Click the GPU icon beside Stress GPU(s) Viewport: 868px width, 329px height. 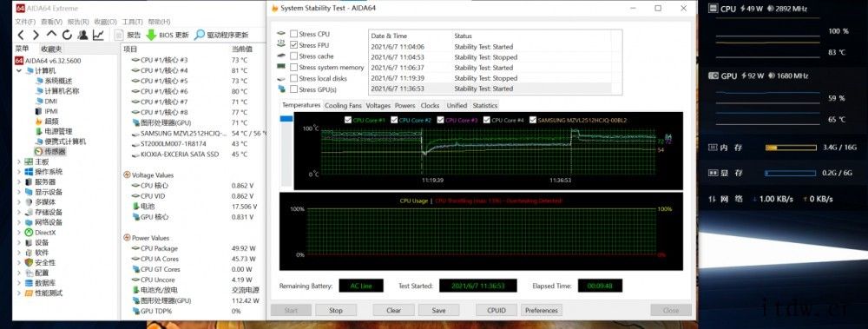281,89
